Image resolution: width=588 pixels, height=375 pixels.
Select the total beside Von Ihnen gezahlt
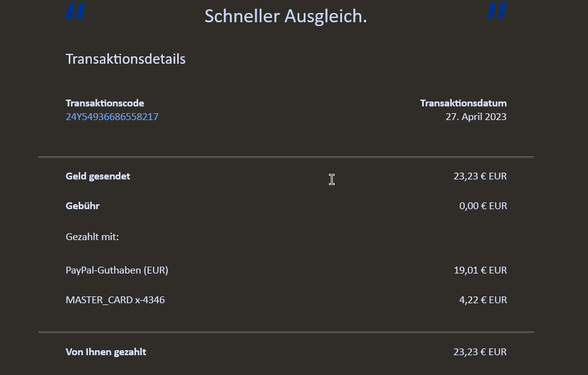(x=480, y=352)
